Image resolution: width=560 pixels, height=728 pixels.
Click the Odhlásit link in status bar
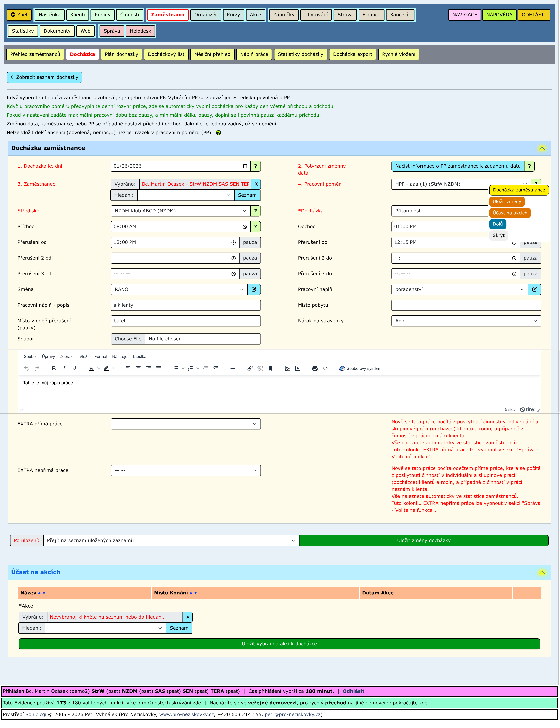pyautogui.click(x=353, y=691)
